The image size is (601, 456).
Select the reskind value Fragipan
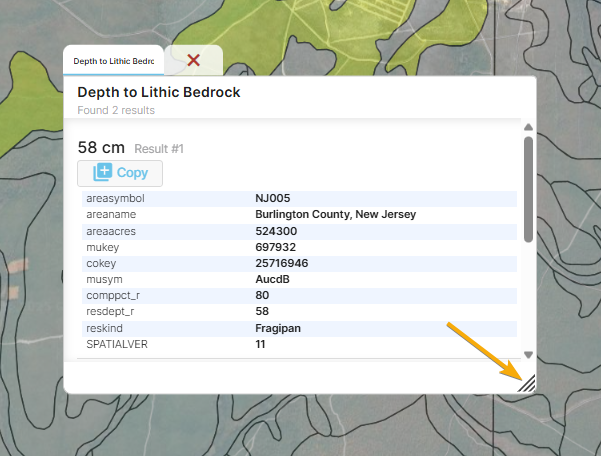click(x=279, y=328)
